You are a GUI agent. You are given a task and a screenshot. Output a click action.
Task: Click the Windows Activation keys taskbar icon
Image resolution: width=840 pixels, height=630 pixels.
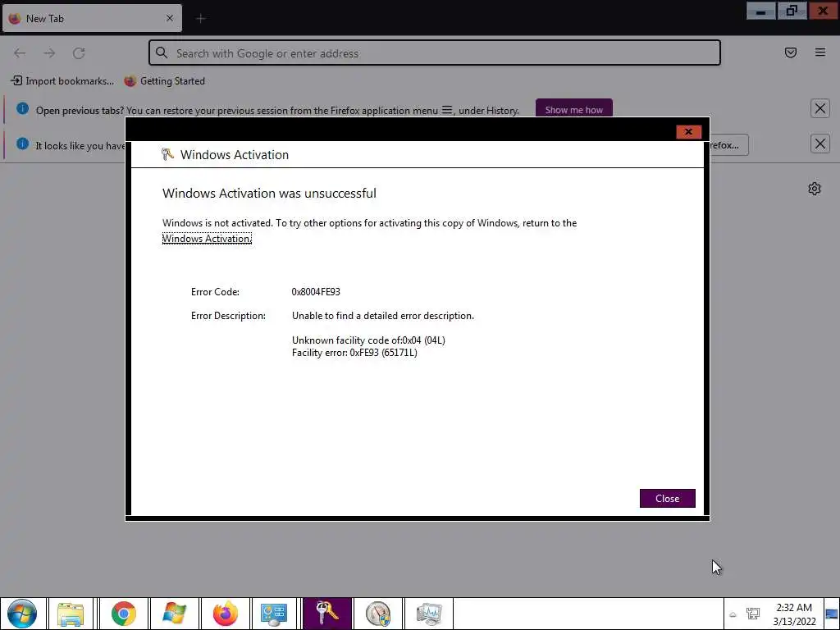327,614
